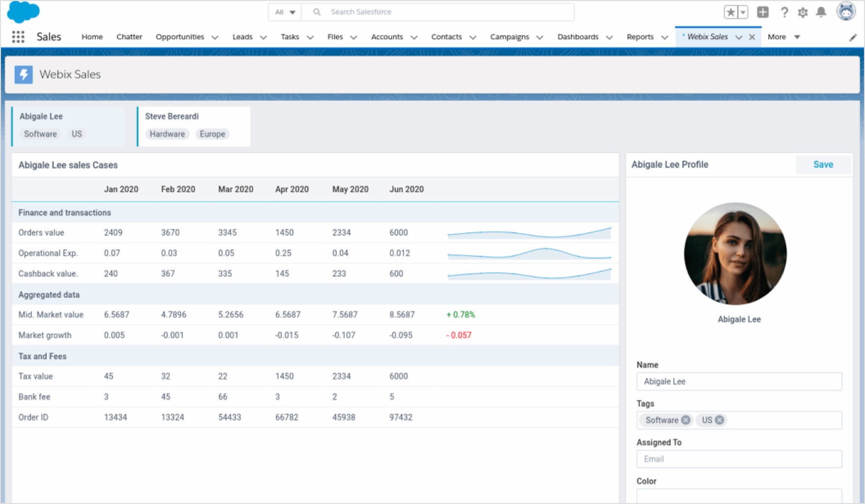Expand the Leads menu chevron
The image size is (865, 504).
tap(263, 37)
